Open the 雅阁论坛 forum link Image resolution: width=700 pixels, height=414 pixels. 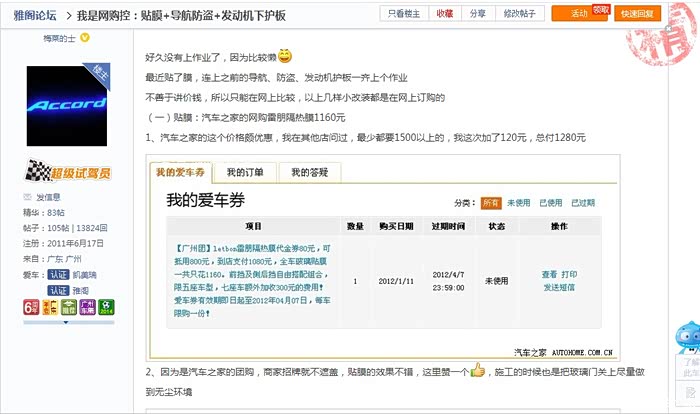coord(33,14)
